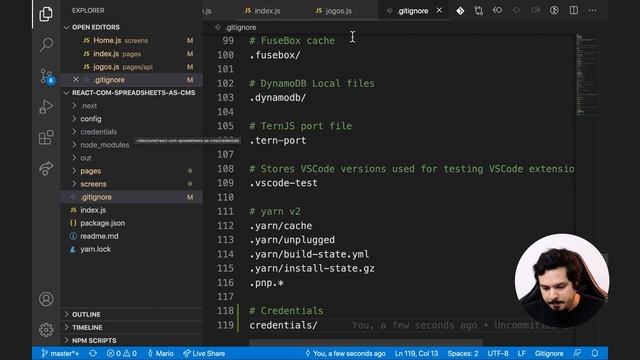This screenshot has width=640, height=360.
Task: Open the Manage gear icon
Action: (x=46, y=329)
